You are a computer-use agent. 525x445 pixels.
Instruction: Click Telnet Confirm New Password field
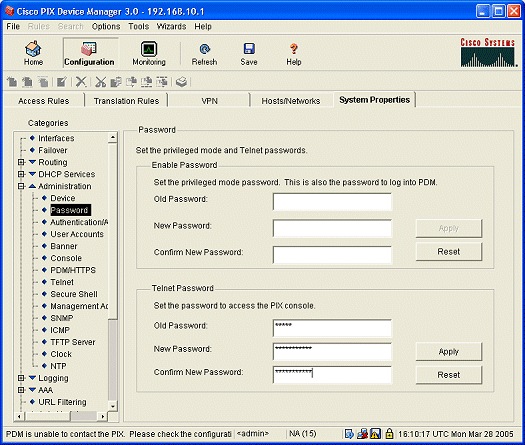[332, 375]
